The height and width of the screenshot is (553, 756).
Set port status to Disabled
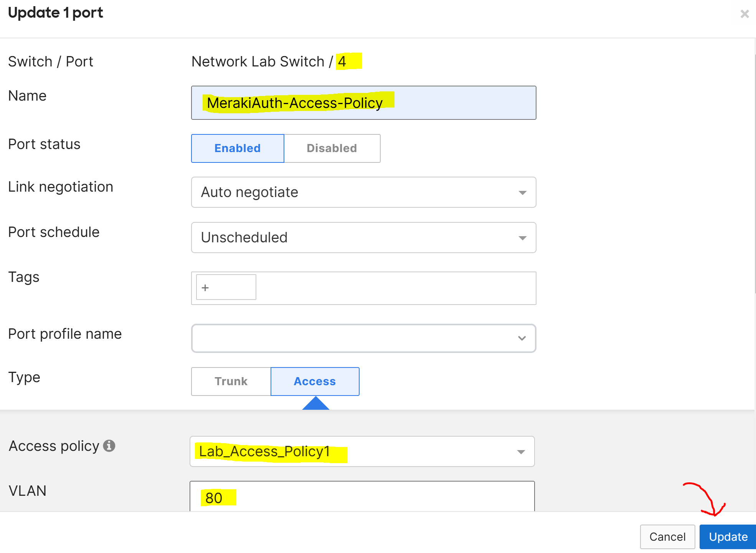332,148
